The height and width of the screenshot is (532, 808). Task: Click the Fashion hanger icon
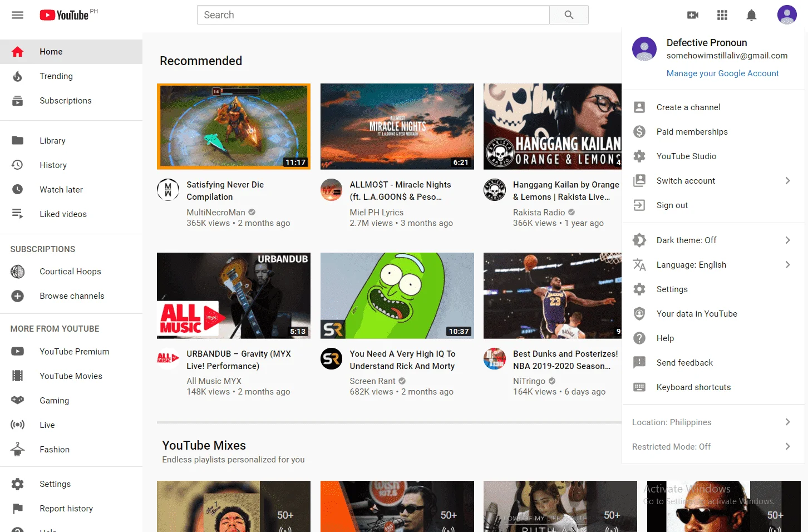coord(18,449)
